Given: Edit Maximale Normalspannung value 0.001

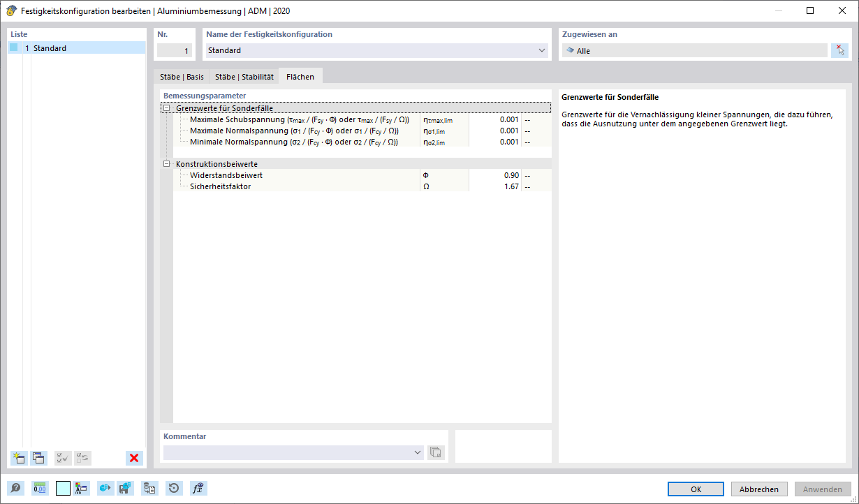Looking at the screenshot, I should pyautogui.click(x=494, y=131).
